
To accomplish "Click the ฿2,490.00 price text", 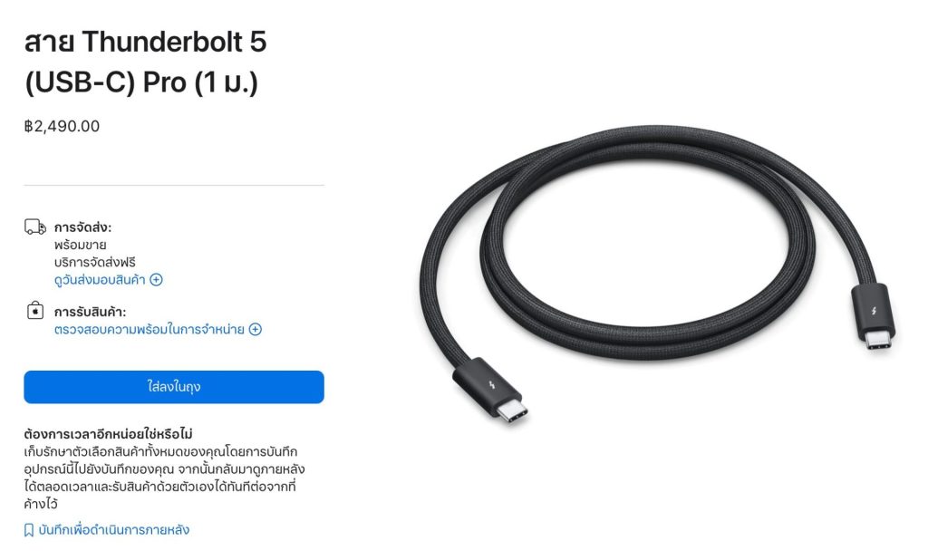I will click(x=63, y=126).
